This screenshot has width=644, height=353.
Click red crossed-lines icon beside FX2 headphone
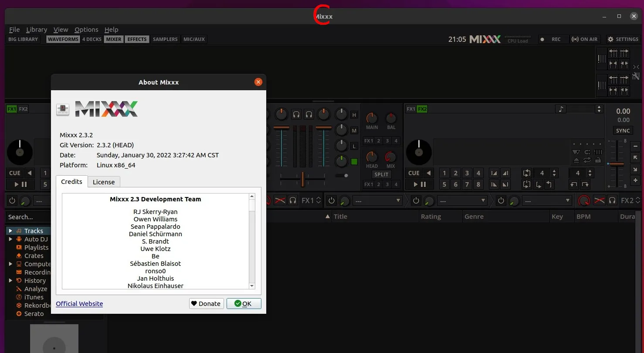click(600, 200)
